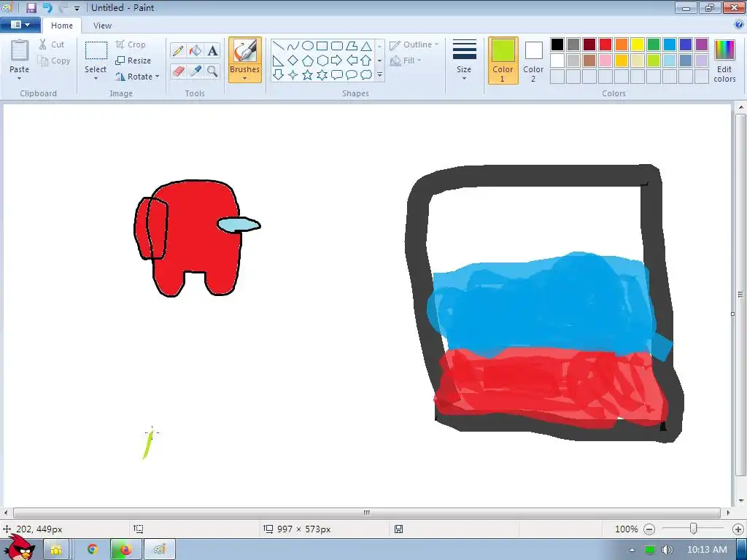Choose the Right arrow shape
Viewport: 747px width, 560px height.
coord(337,61)
